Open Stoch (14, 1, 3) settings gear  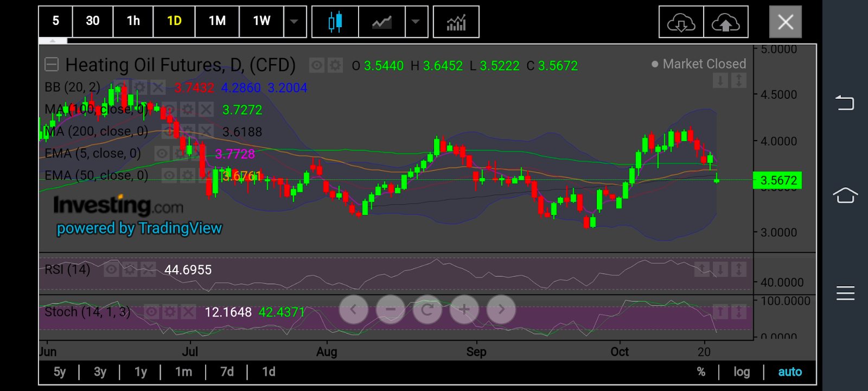(x=170, y=312)
